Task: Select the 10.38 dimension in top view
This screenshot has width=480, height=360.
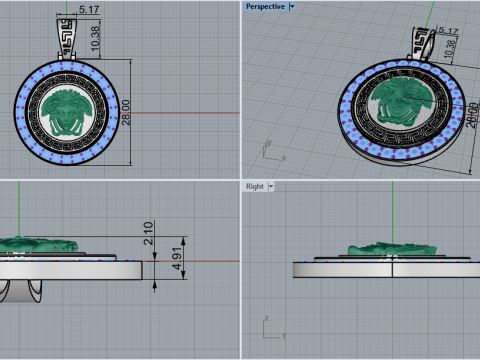Action: tap(95, 39)
